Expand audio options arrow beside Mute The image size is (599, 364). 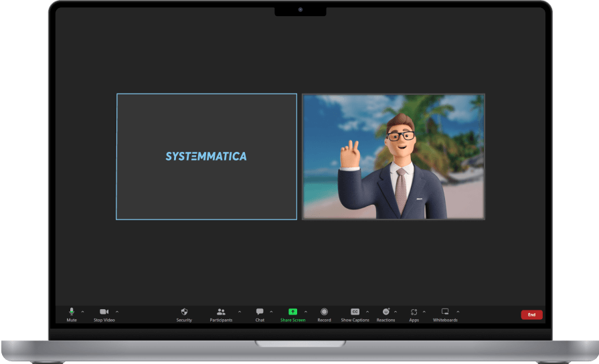(x=82, y=312)
